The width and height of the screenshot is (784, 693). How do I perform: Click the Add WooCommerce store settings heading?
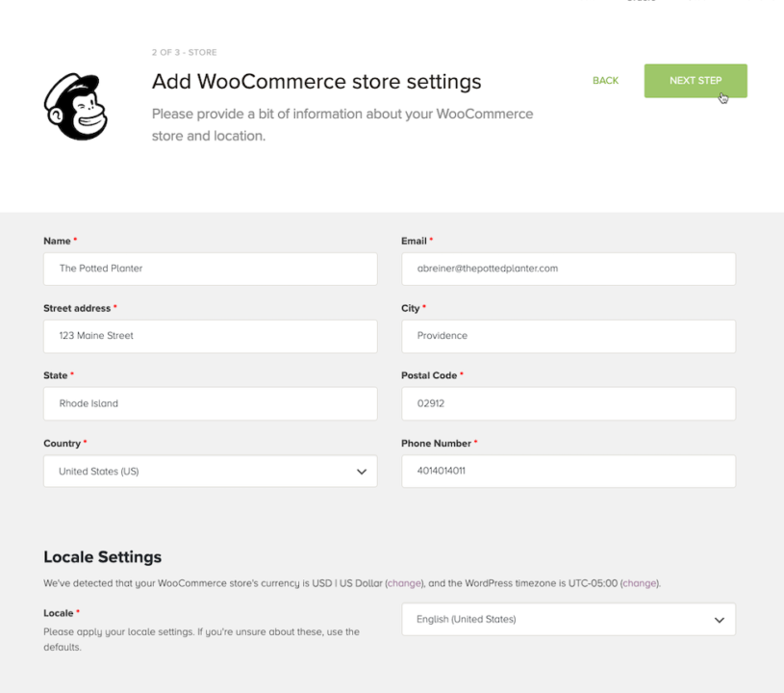[x=316, y=82]
